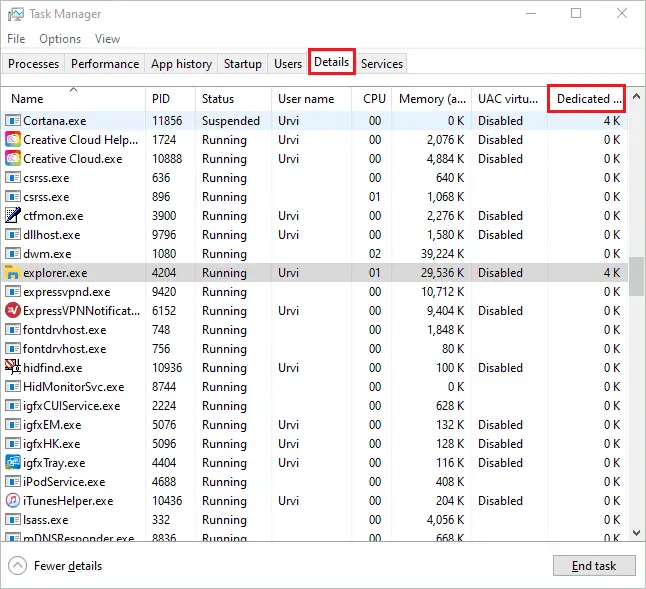
Task: Click PID 10436 cell
Action: coord(167,500)
